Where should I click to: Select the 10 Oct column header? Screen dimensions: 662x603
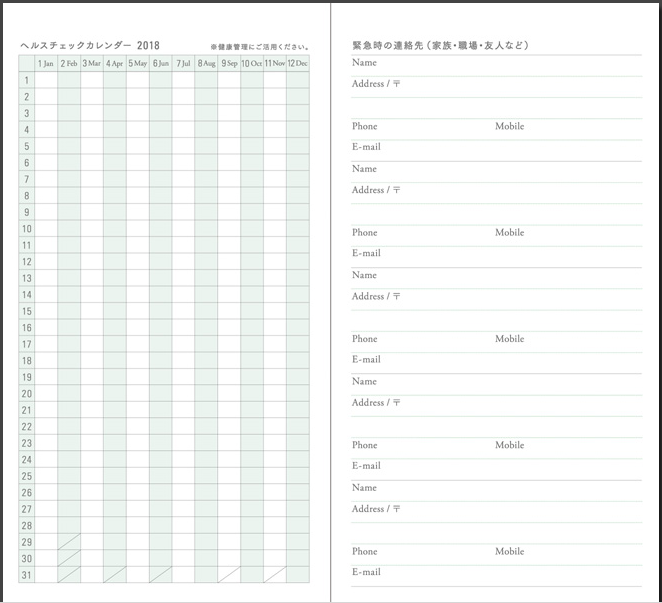pyautogui.click(x=252, y=63)
